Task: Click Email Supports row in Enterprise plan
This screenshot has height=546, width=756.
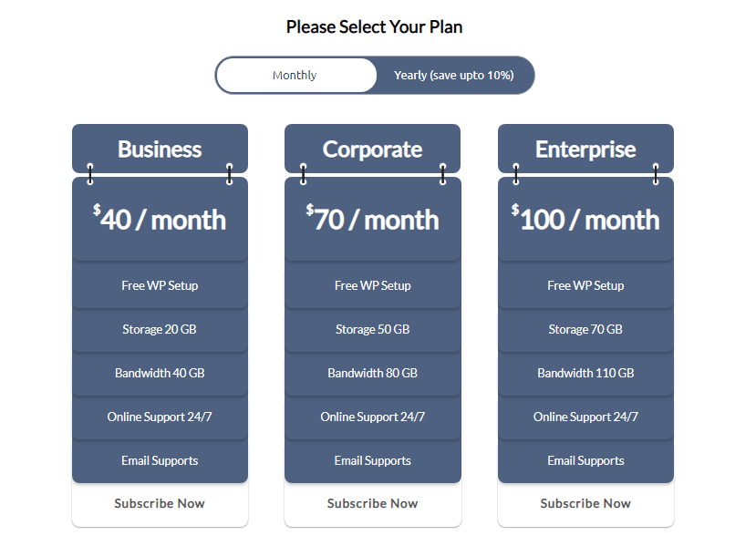Action: point(585,460)
